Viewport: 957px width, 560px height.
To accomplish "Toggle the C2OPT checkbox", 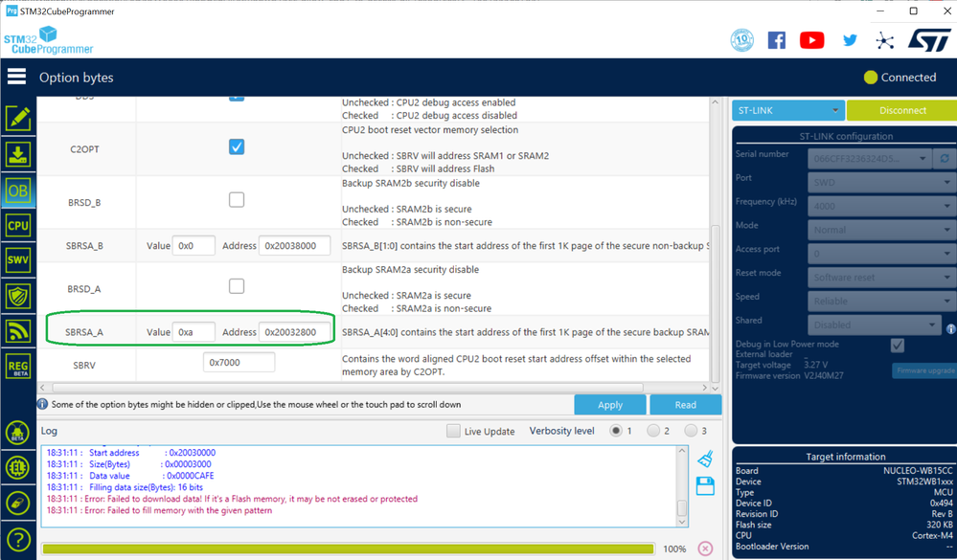I will [x=237, y=147].
